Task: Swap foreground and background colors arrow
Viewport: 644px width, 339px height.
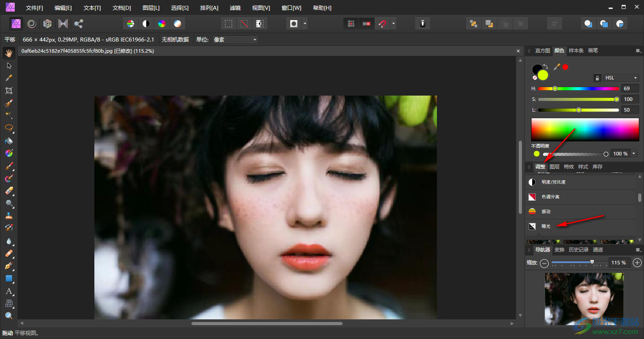Action: [x=546, y=67]
